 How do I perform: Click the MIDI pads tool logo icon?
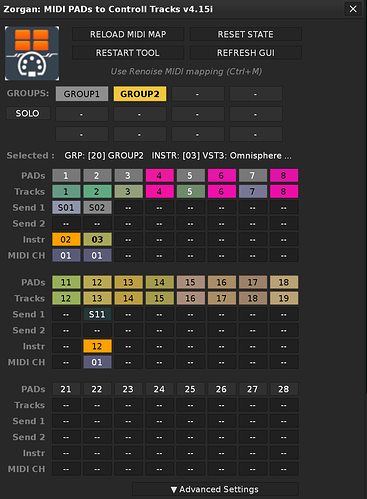click(32, 53)
